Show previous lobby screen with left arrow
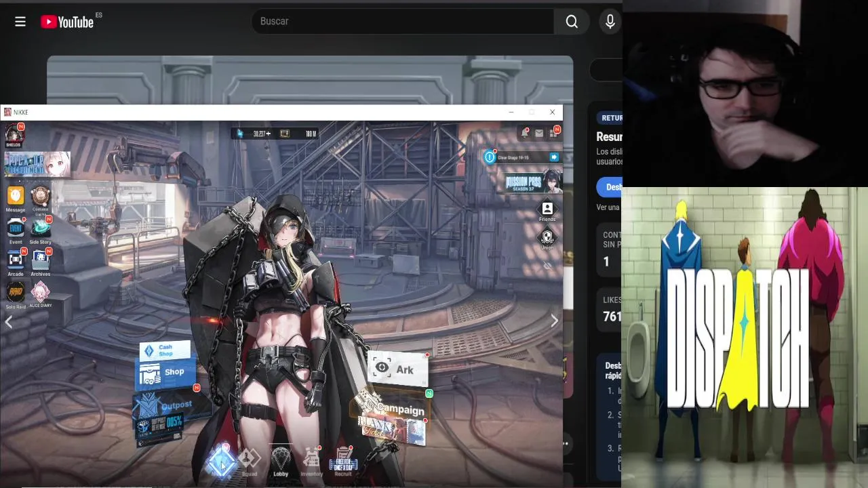 click(x=8, y=323)
